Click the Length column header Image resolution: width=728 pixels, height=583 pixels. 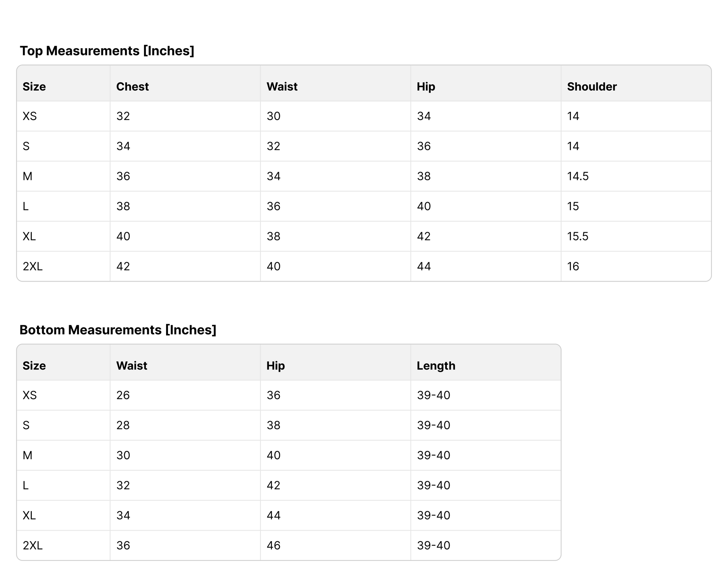pyautogui.click(x=436, y=366)
